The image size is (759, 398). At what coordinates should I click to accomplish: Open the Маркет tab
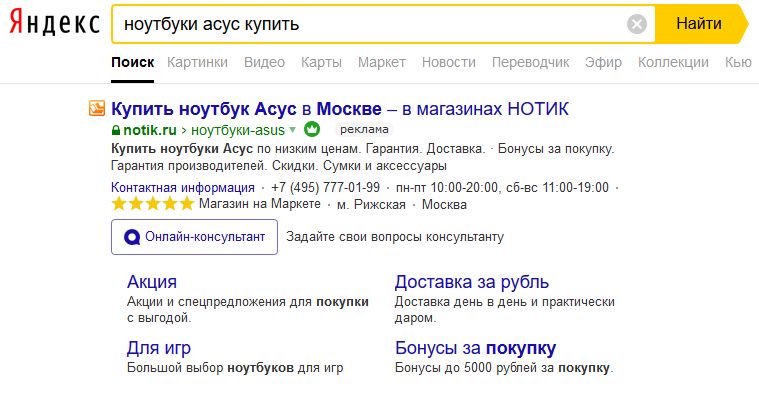382,62
